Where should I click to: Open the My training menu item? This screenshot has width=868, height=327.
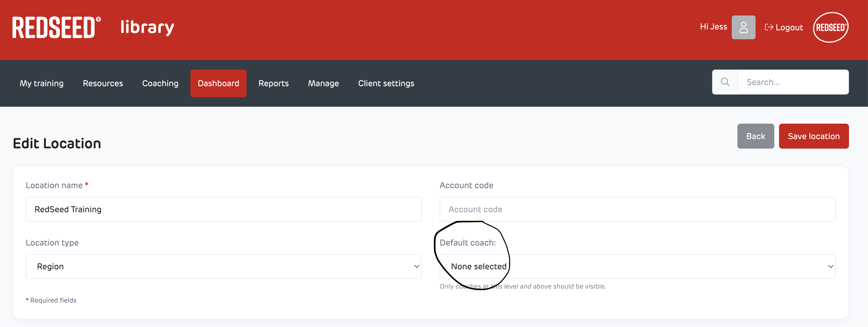(x=41, y=83)
